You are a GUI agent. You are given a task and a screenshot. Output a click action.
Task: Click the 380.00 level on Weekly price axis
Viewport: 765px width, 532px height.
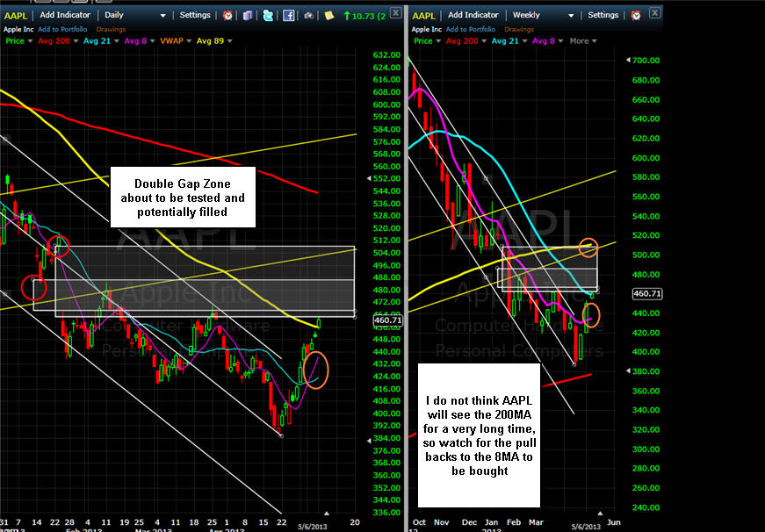[x=646, y=371]
